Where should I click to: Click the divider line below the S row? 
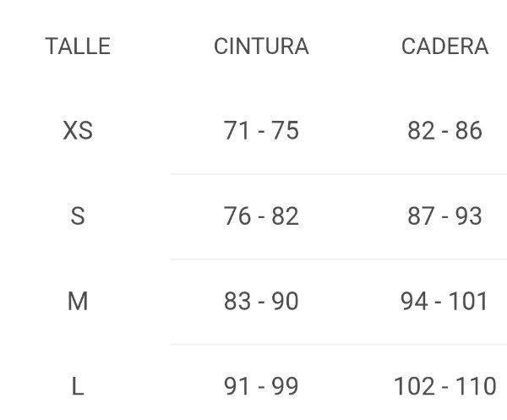click(x=338, y=259)
